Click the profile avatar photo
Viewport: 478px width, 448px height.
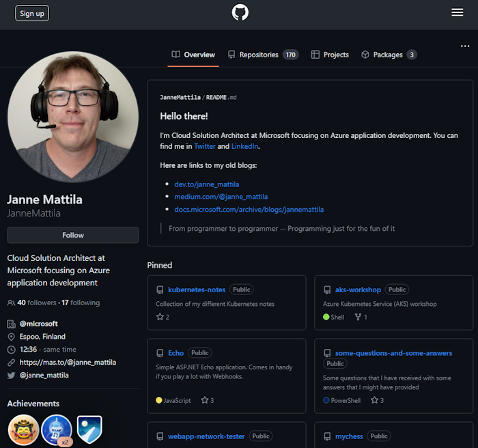coord(73,117)
